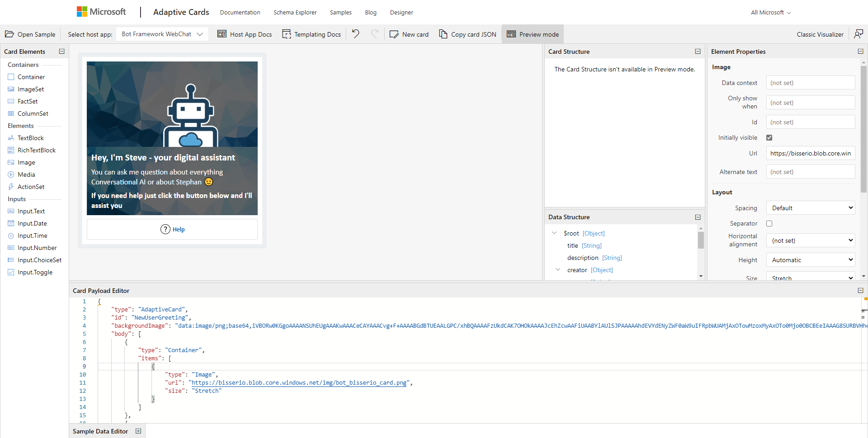Open the host app dropdown (Bot Framework WebChat)

click(x=162, y=34)
